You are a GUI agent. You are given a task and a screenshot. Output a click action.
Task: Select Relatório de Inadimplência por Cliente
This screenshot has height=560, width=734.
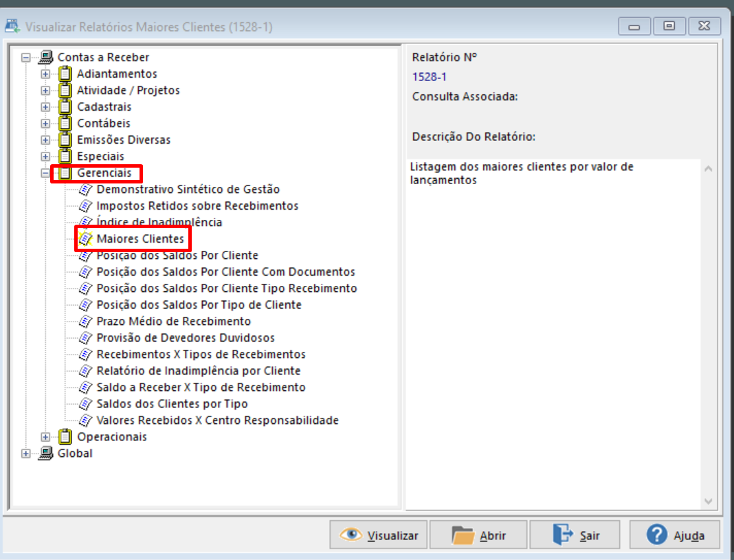pos(198,370)
